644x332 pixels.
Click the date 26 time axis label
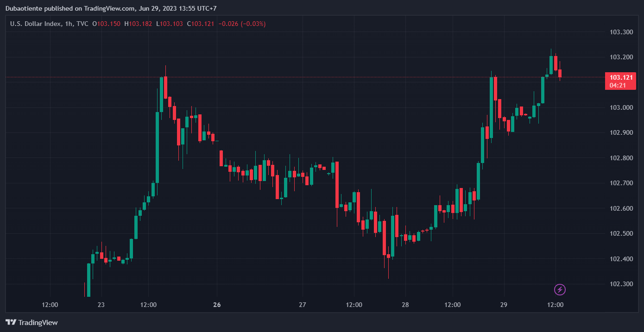(x=217, y=305)
